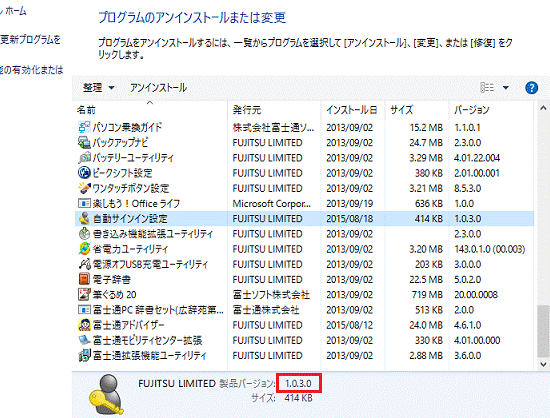Click the 2015/08/12 install date cell
The width and height of the screenshot is (550, 418).
click(x=349, y=325)
